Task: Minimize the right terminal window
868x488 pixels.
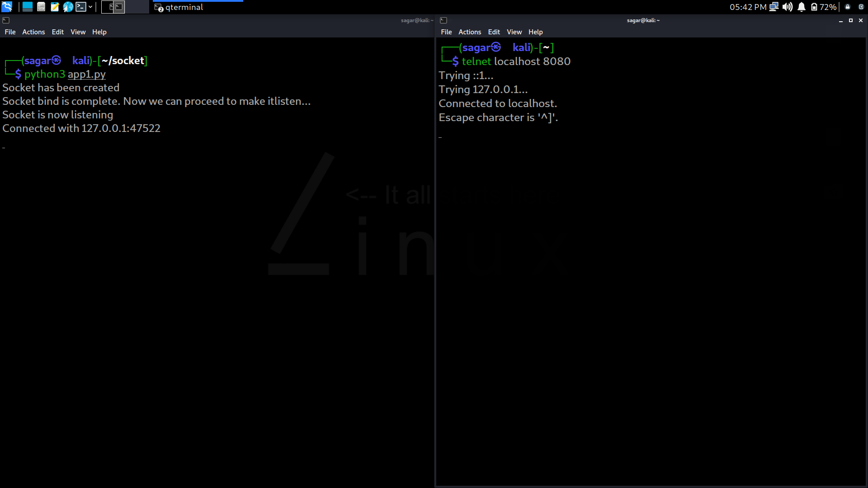Action: pos(841,20)
